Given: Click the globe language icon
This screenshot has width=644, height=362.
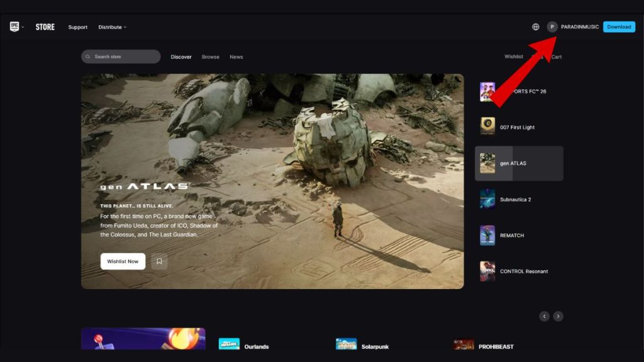Looking at the screenshot, I should tap(536, 26).
